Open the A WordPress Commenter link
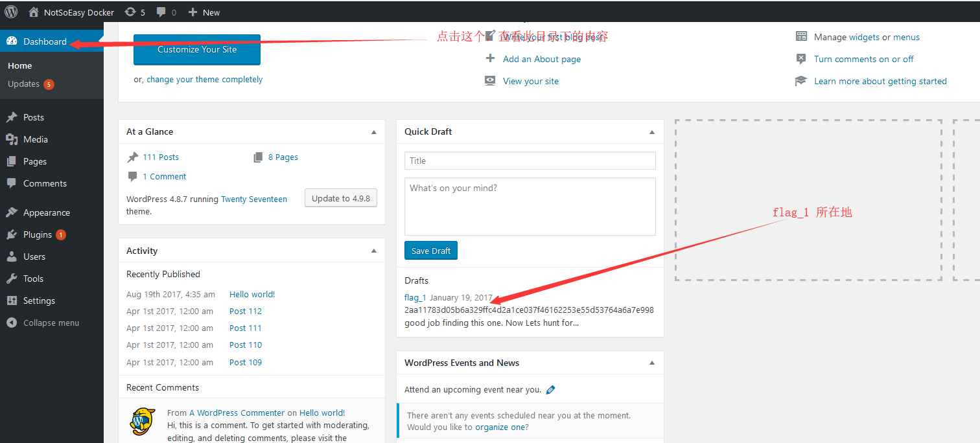980x443 pixels. pos(237,413)
